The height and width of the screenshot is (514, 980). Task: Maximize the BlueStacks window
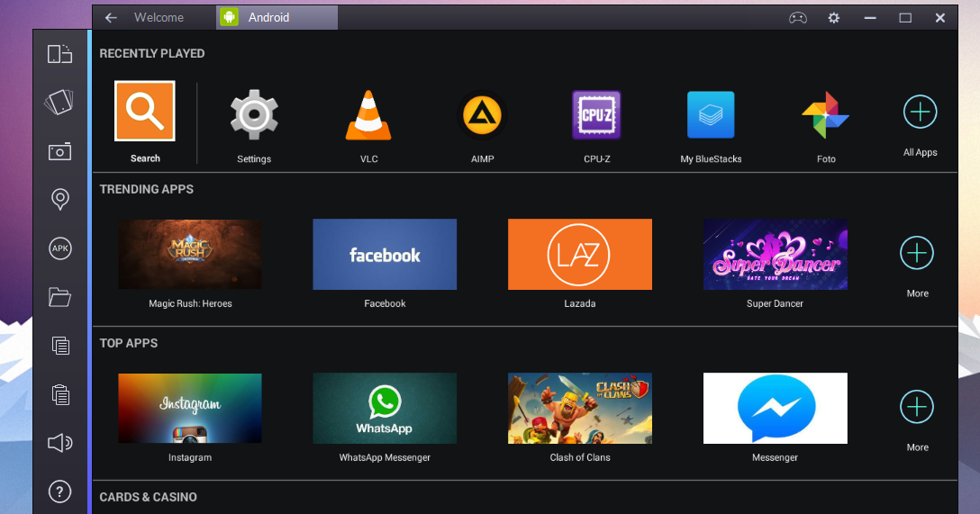(905, 18)
